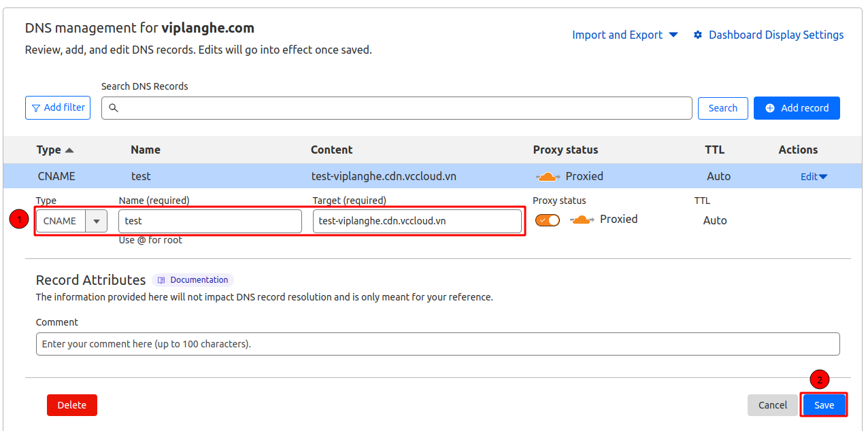The width and height of the screenshot is (868, 431).
Task: Toggle the Proxy status switch off
Action: click(x=548, y=220)
